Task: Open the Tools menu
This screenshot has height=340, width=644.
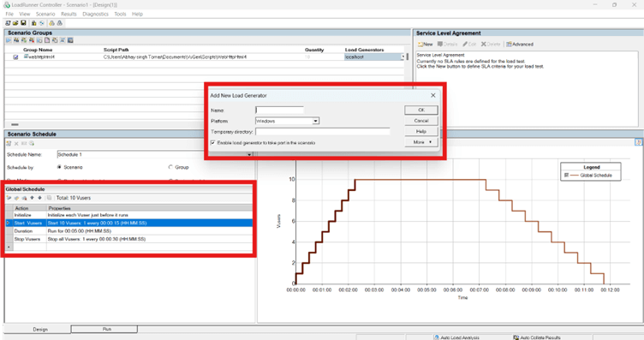Action: pos(120,14)
